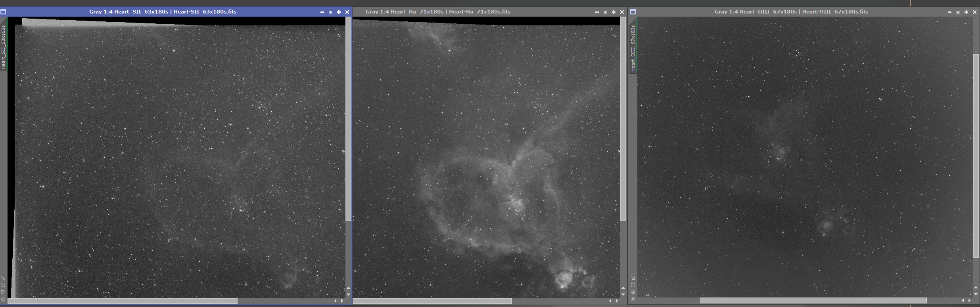This screenshot has height=307, width=980.
Task: Click the diagonal arrow icon in SII window
Action: (x=3, y=278)
